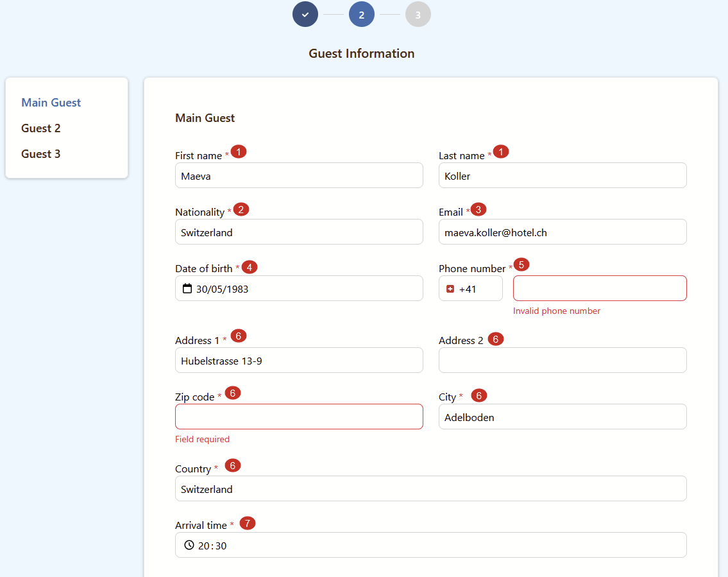Click the step 2 circle indicator
Viewport: 728px width, 577px height.
[x=362, y=14]
